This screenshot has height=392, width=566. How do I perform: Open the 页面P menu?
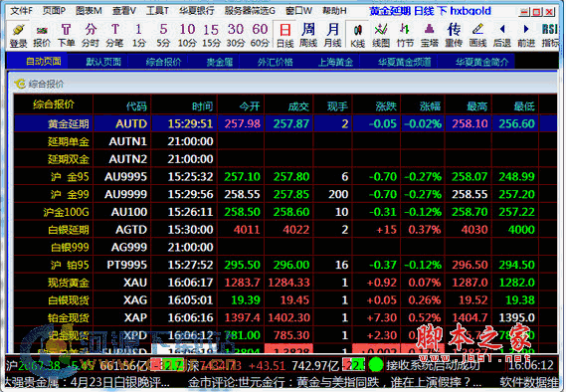point(54,11)
